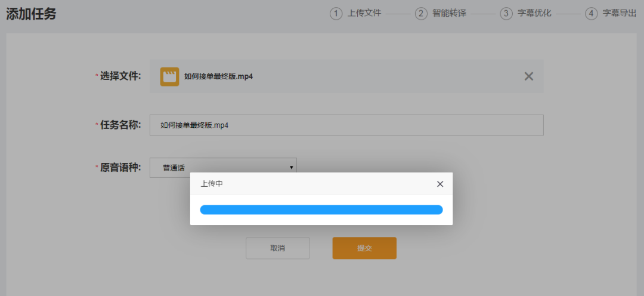Image resolution: width=644 pixels, height=296 pixels.
Task: Click the blue upload progress bar
Action: click(321, 209)
